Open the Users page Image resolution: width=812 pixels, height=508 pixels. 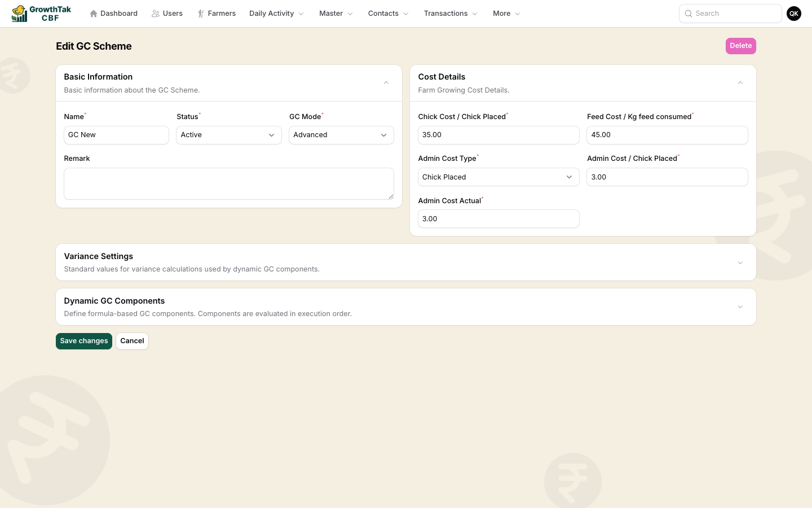click(x=167, y=14)
